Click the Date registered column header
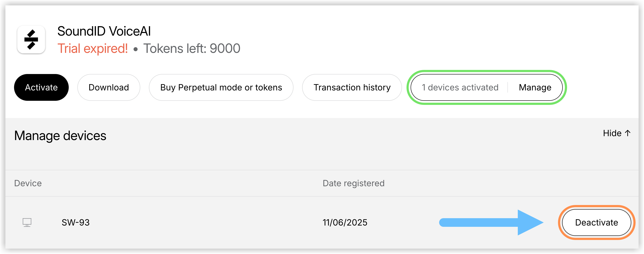 pyautogui.click(x=354, y=183)
